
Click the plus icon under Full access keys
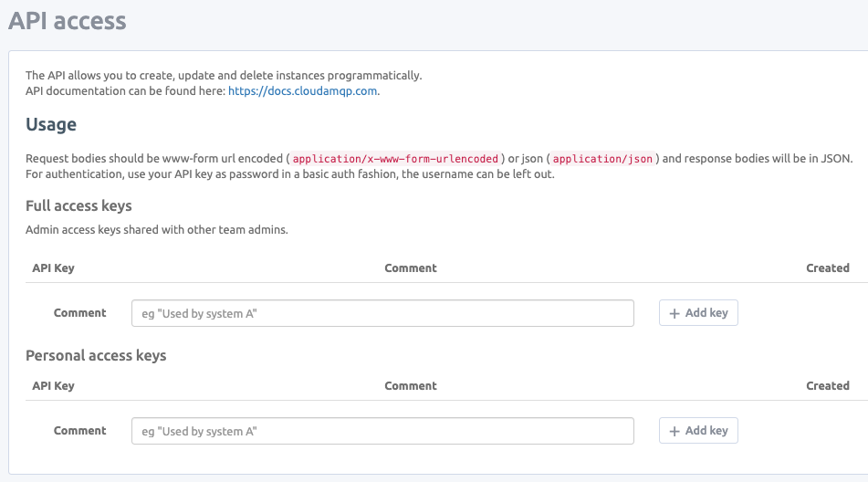[675, 313]
